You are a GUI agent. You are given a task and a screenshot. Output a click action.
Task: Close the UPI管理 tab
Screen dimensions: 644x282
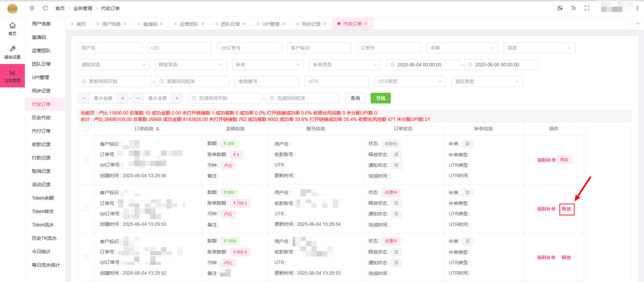(283, 24)
